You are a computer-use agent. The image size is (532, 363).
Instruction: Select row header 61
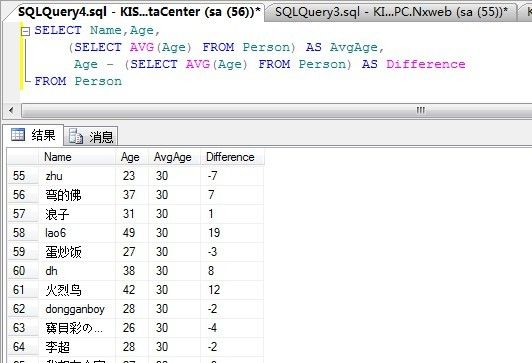click(x=23, y=290)
